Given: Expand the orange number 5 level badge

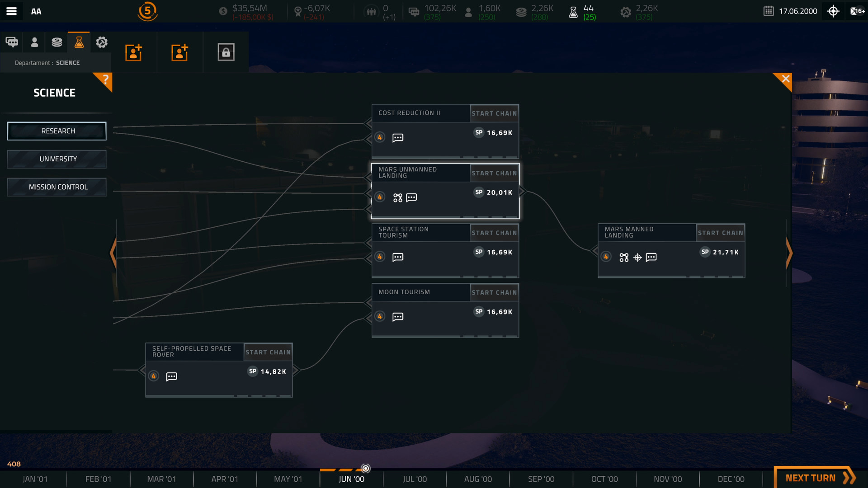Looking at the screenshot, I should point(147,11).
